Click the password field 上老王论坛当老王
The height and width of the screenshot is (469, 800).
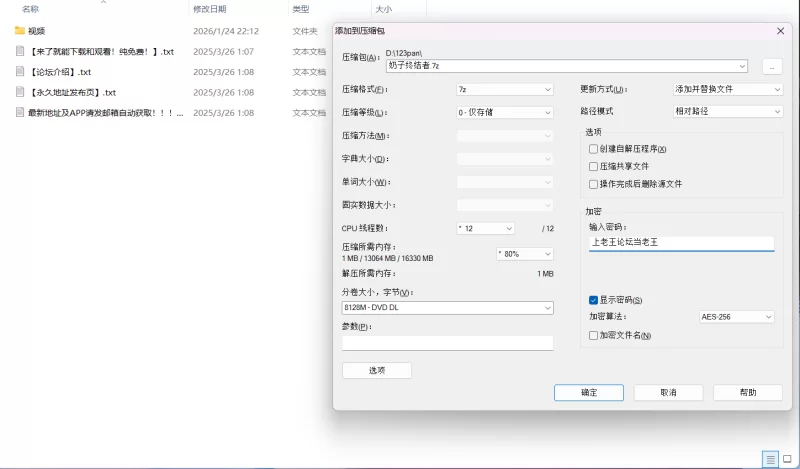(x=682, y=243)
